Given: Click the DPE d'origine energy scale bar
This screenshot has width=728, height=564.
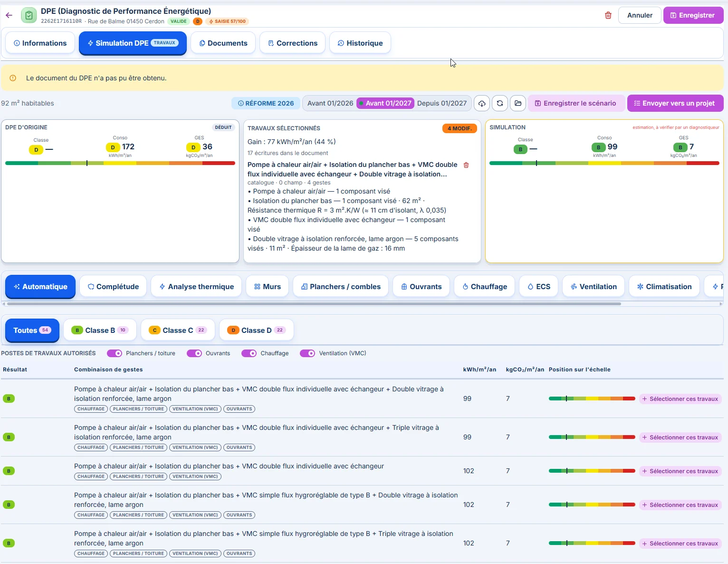Looking at the screenshot, I should pos(120,163).
